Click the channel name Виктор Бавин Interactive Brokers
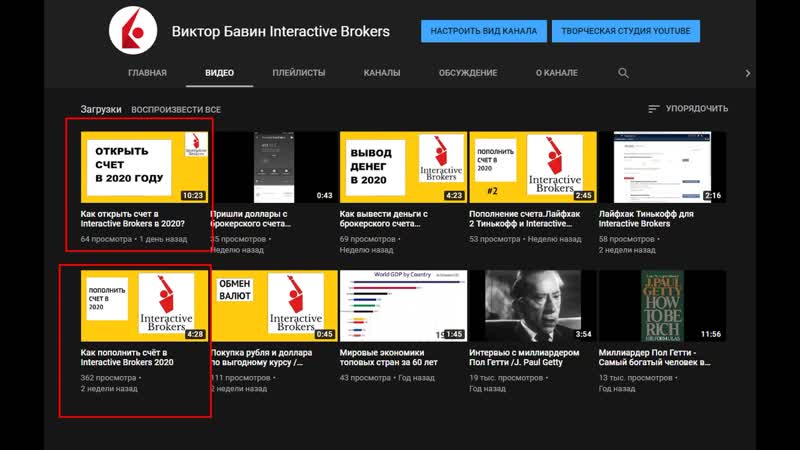Viewport: 800px width, 450px height. pos(281,32)
